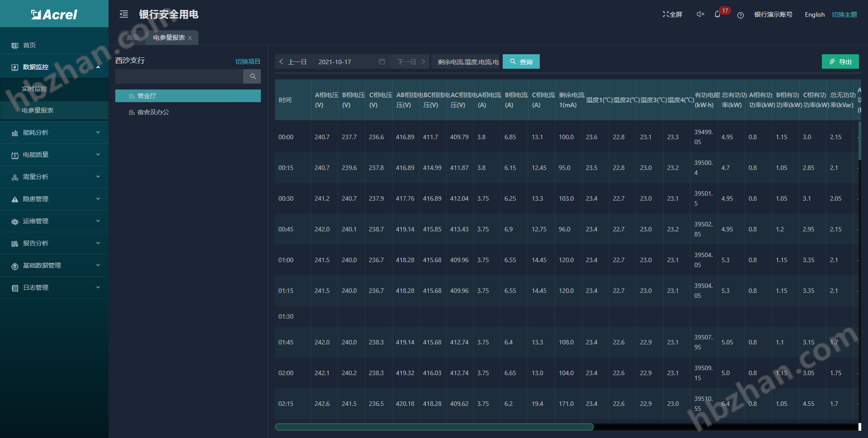Close the 电参量报表 tab

[x=190, y=38]
